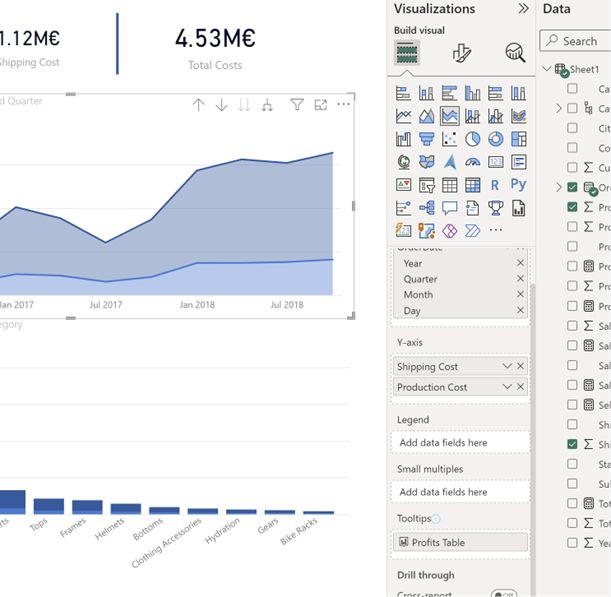
Task: Select the pie chart visual
Action: pos(473,139)
